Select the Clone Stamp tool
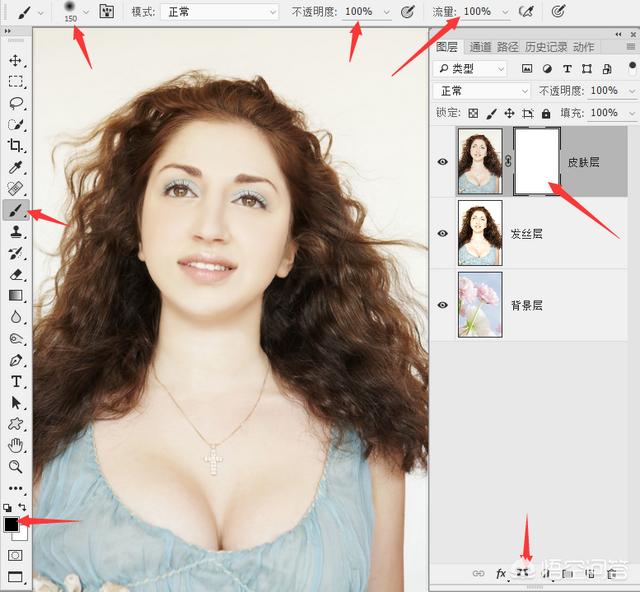640x592 pixels. [16, 231]
